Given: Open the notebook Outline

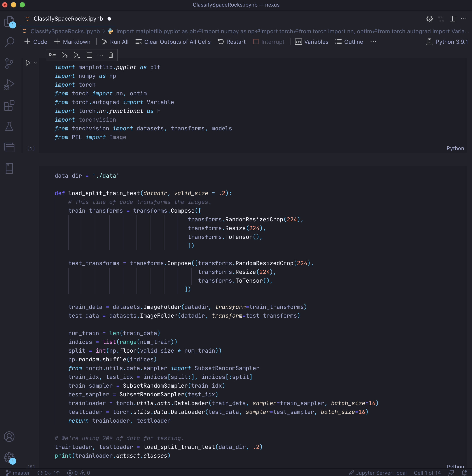Looking at the screenshot, I should [349, 42].
